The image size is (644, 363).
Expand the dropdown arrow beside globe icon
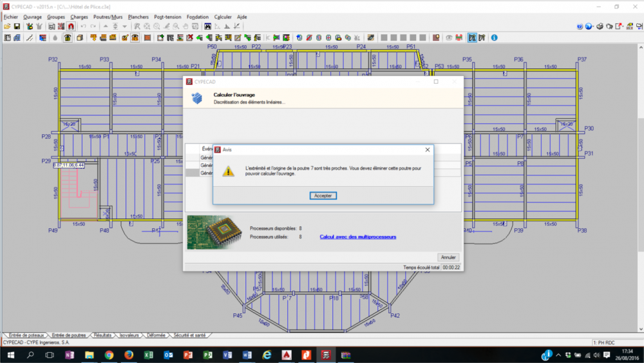pyautogui.click(x=594, y=26)
